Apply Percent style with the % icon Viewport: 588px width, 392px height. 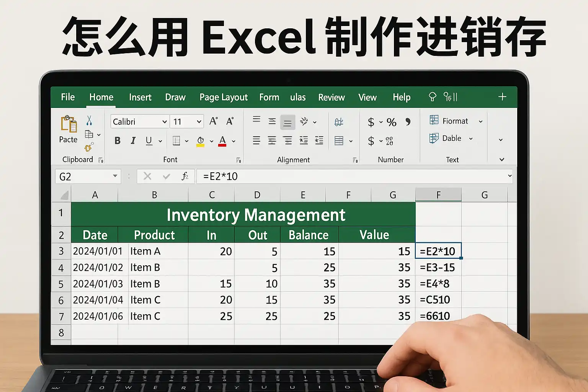tap(392, 122)
